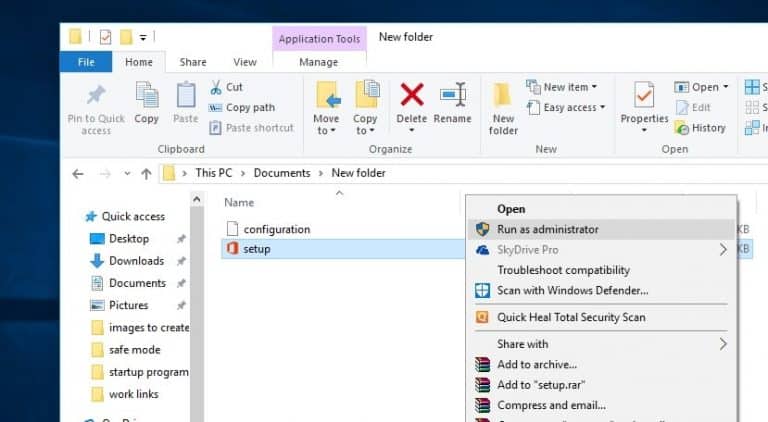Click the Properties icon in ribbon
The image size is (768, 422).
pyautogui.click(x=644, y=96)
